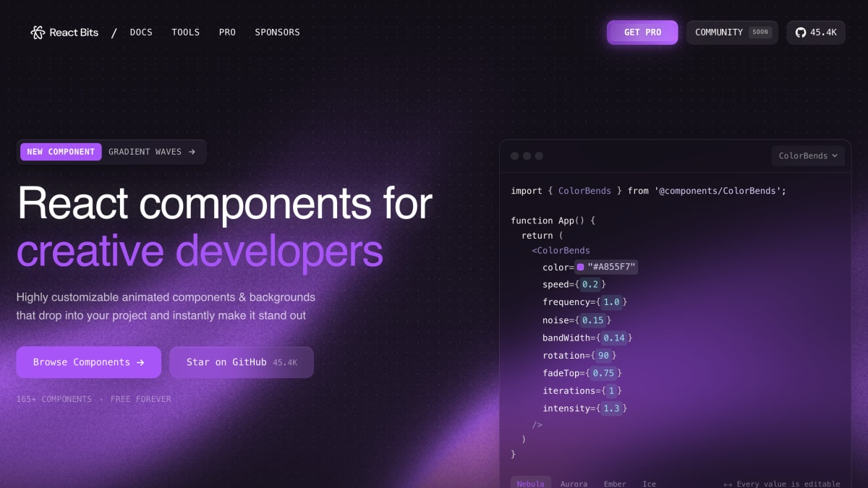Image resolution: width=868 pixels, height=488 pixels.
Task: Edit the fadeTop value 0.75
Action: point(603,373)
